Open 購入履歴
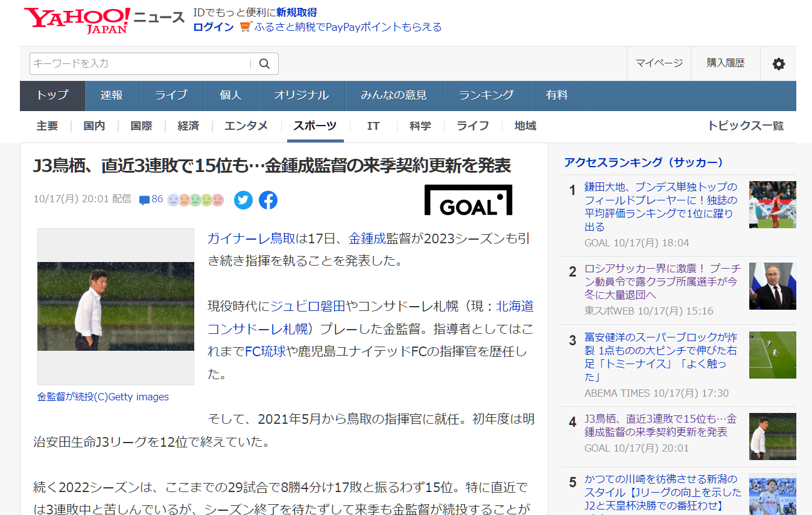Screen dimensions: 812x515 [x=726, y=63]
